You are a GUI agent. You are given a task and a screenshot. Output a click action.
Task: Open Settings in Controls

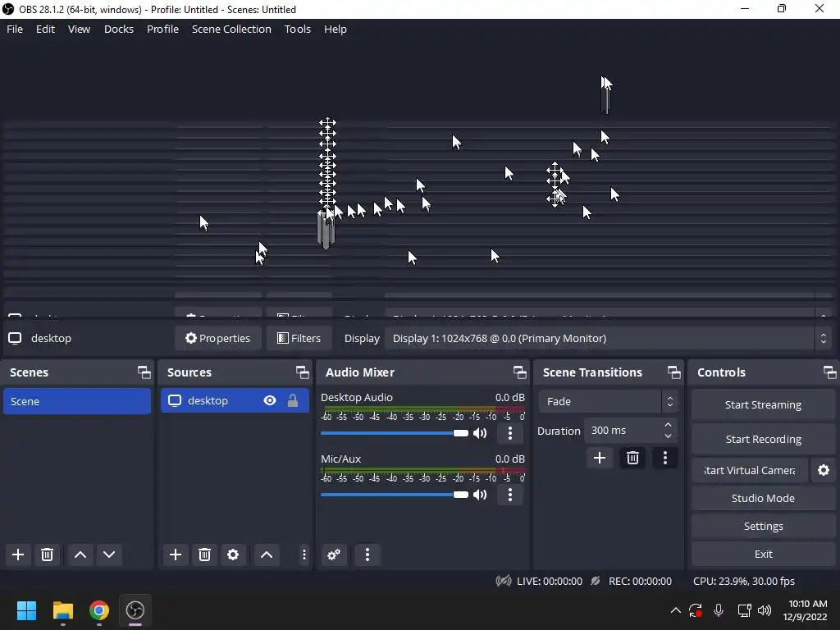tap(763, 526)
